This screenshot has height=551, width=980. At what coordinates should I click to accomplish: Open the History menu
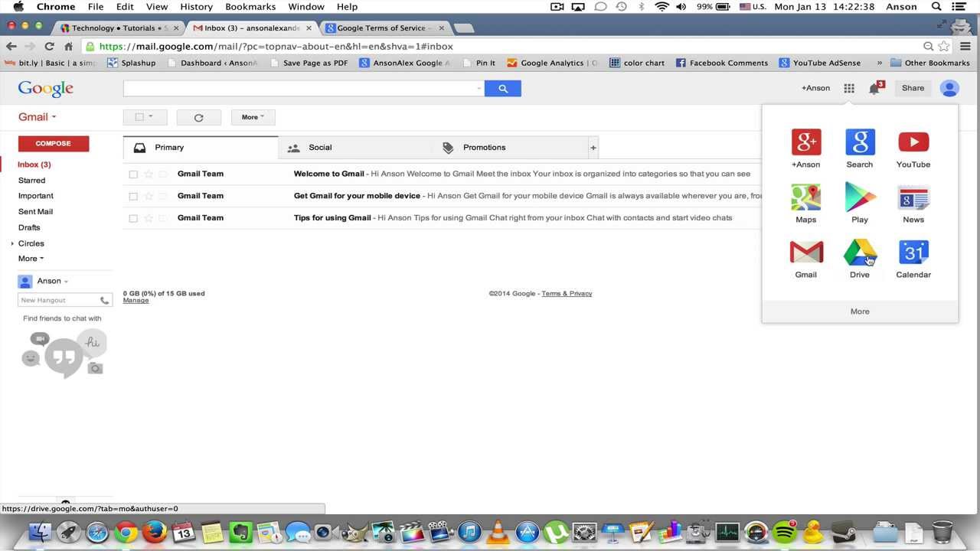click(x=196, y=6)
